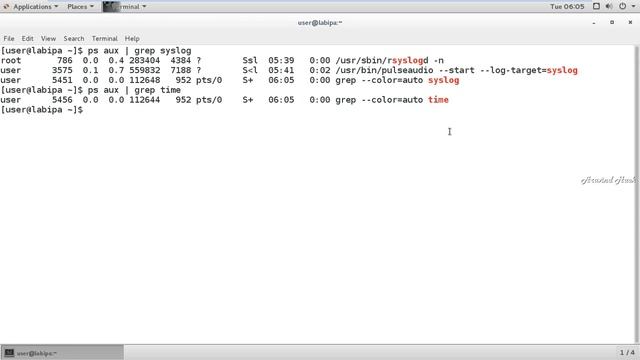Click the user@labipa:~ window title
Image resolution: width=640 pixels, height=360 pixels.
tap(320, 23)
